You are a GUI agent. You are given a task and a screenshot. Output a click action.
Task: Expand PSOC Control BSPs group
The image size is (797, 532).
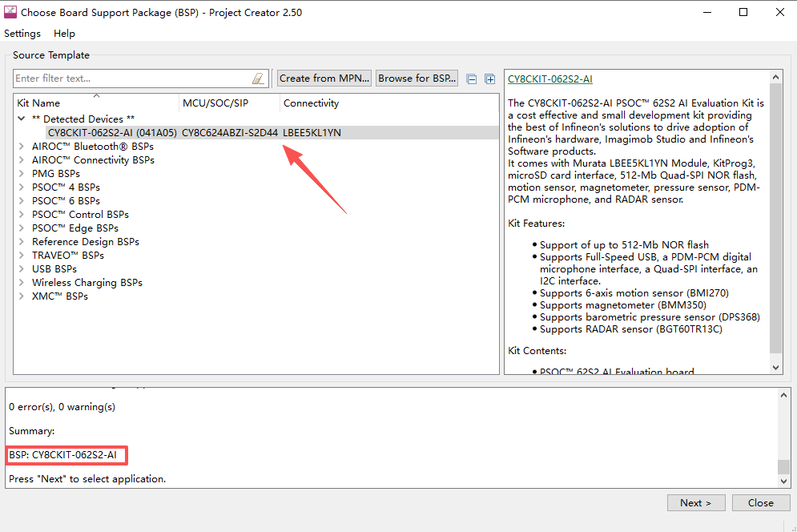22,214
